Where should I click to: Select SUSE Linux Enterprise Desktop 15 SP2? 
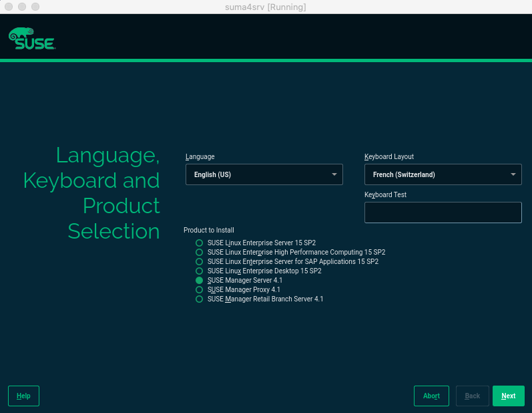click(258, 271)
